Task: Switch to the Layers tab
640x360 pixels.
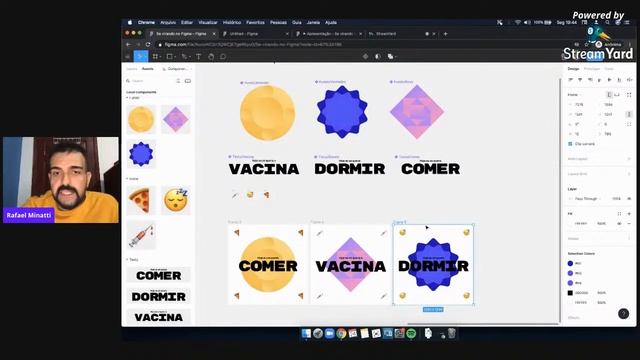Action: click(x=132, y=69)
